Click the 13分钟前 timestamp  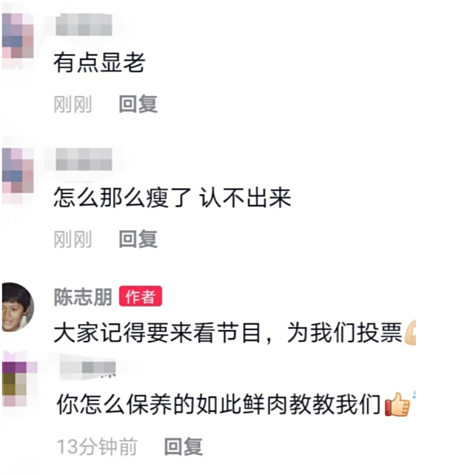(x=97, y=447)
